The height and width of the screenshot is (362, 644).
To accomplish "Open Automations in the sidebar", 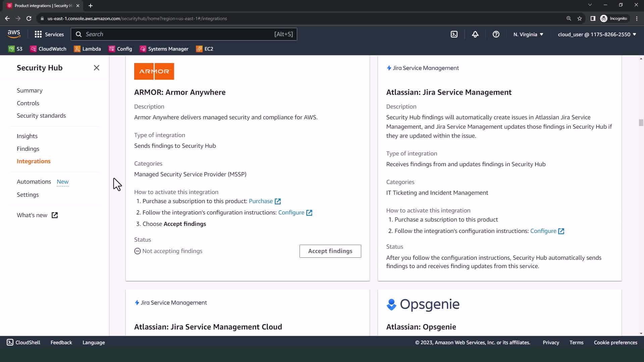I will (34, 181).
